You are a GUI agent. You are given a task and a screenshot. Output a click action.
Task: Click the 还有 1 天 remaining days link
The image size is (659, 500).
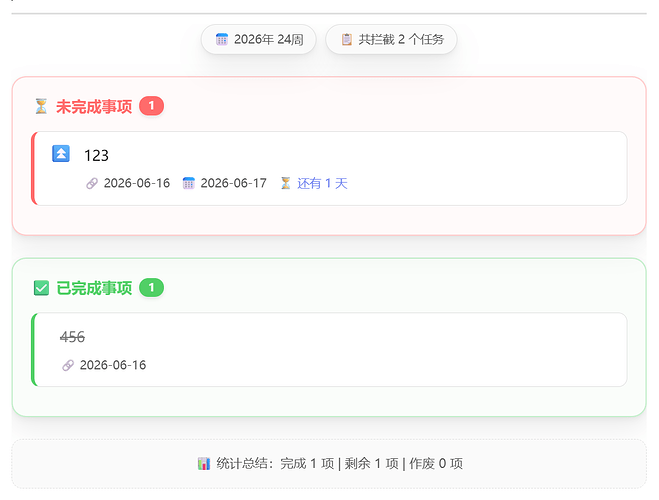[322, 184]
